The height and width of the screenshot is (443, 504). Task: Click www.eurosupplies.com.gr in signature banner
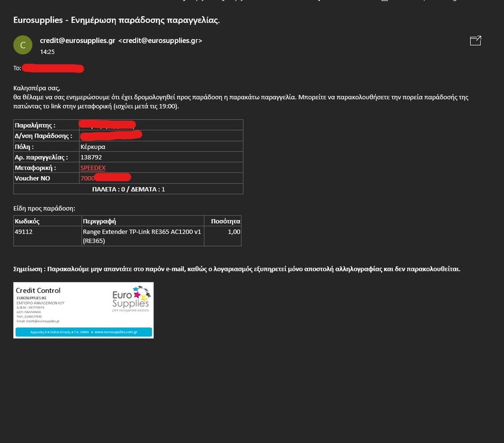point(115,332)
